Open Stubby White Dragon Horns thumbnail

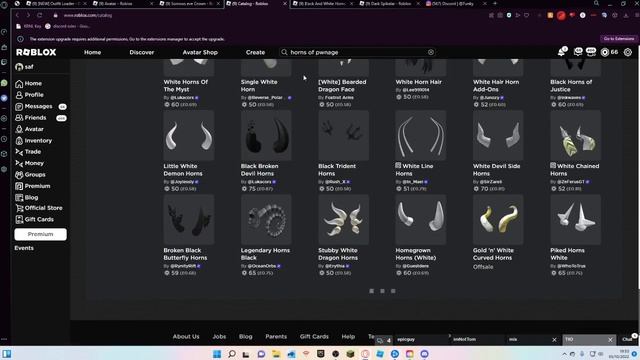pyautogui.click(x=344, y=220)
